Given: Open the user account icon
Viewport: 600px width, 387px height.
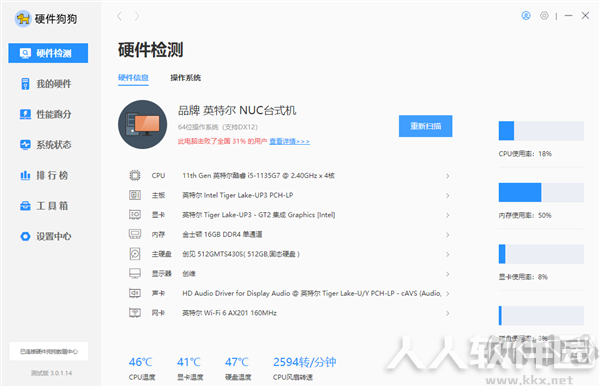Looking at the screenshot, I should 526,16.
